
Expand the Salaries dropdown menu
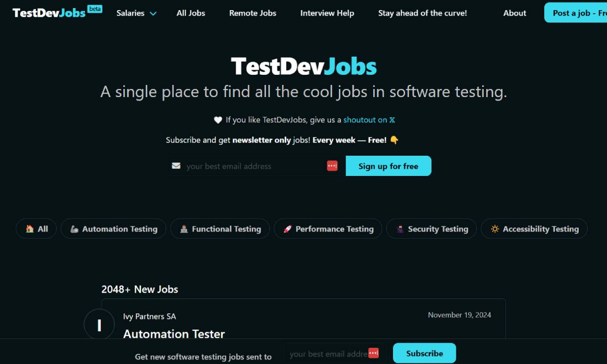[136, 13]
